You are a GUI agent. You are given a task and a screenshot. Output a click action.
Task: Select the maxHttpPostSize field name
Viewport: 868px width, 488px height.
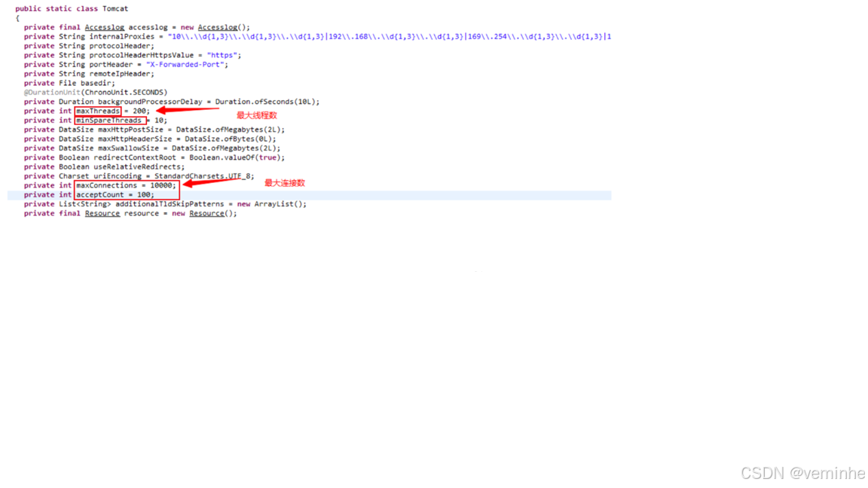pyautogui.click(x=130, y=130)
